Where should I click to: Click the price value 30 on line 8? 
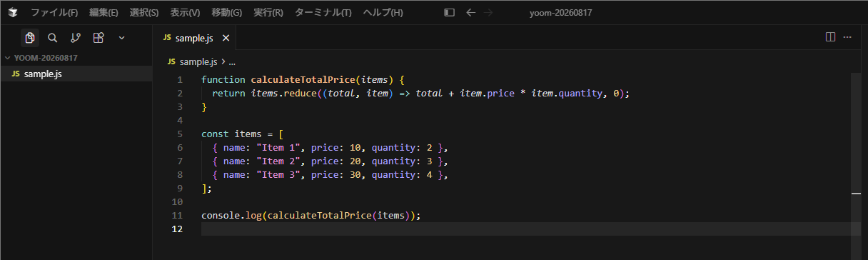click(x=355, y=175)
